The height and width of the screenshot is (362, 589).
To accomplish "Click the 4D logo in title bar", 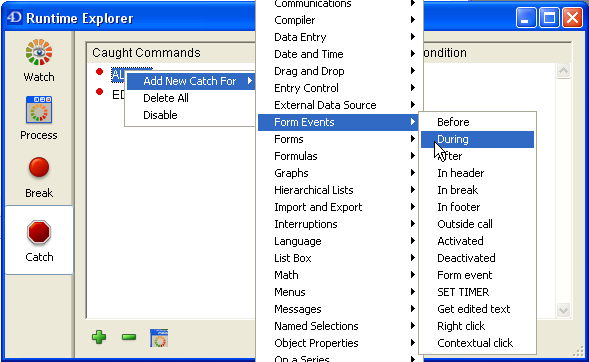I will coord(15,17).
